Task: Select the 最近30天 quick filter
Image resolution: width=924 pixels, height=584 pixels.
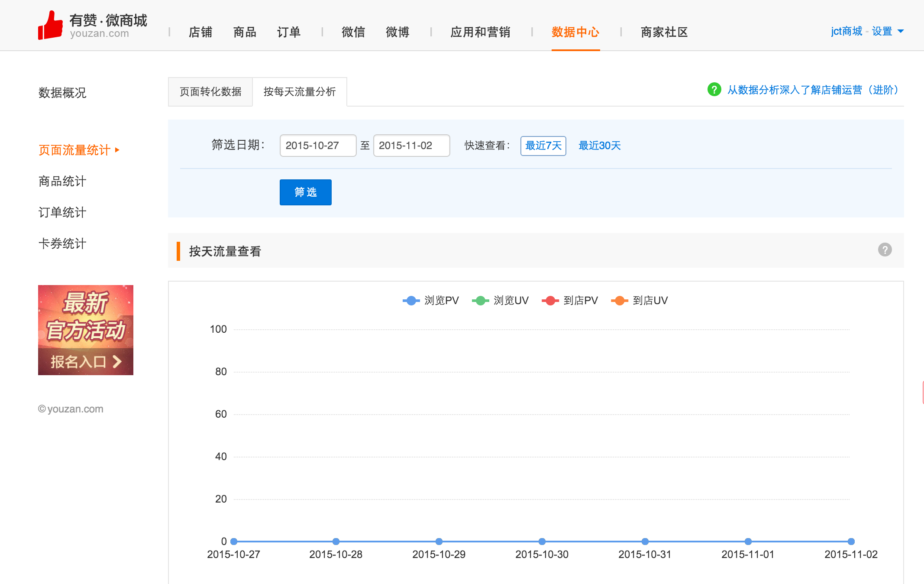Action: point(599,146)
